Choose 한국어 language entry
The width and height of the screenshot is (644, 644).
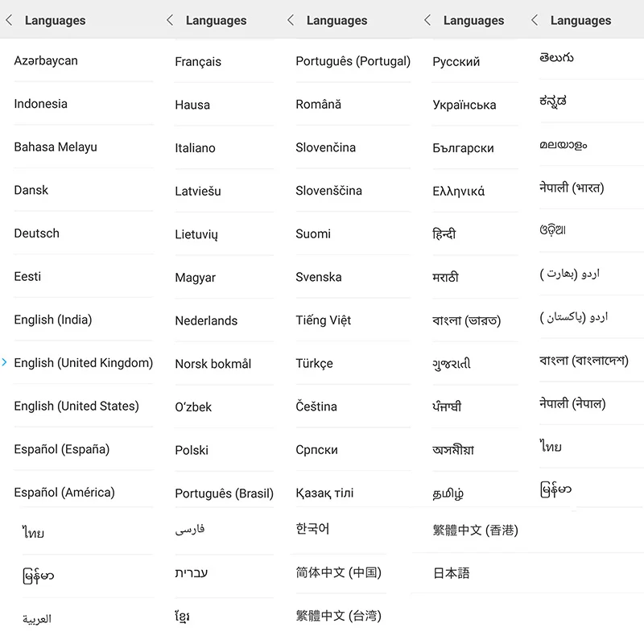pyautogui.click(x=312, y=530)
